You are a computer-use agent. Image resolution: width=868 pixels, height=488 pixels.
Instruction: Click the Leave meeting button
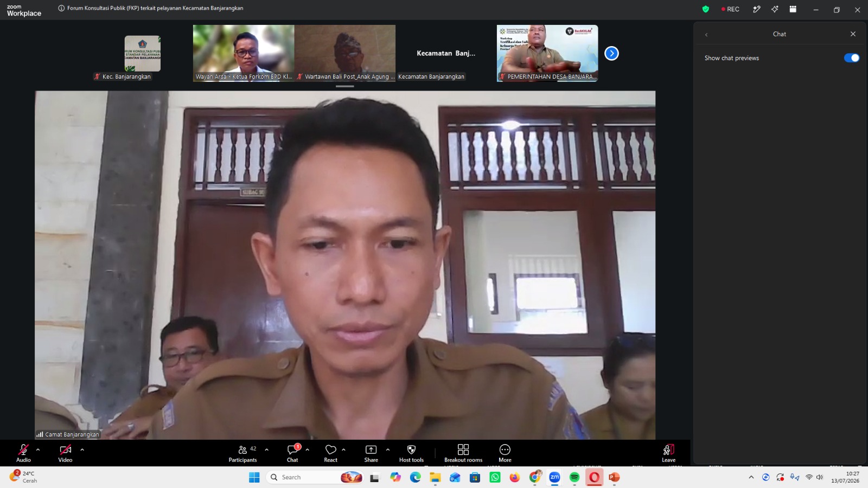pos(668,453)
